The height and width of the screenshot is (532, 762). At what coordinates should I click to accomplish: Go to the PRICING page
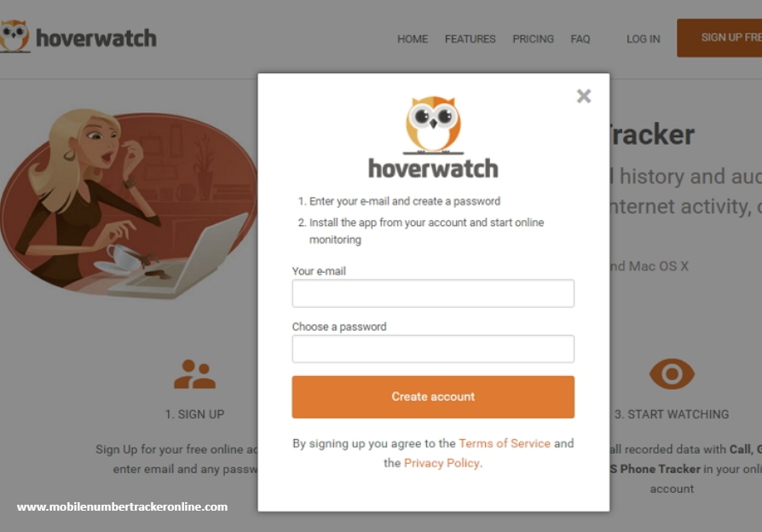point(533,39)
